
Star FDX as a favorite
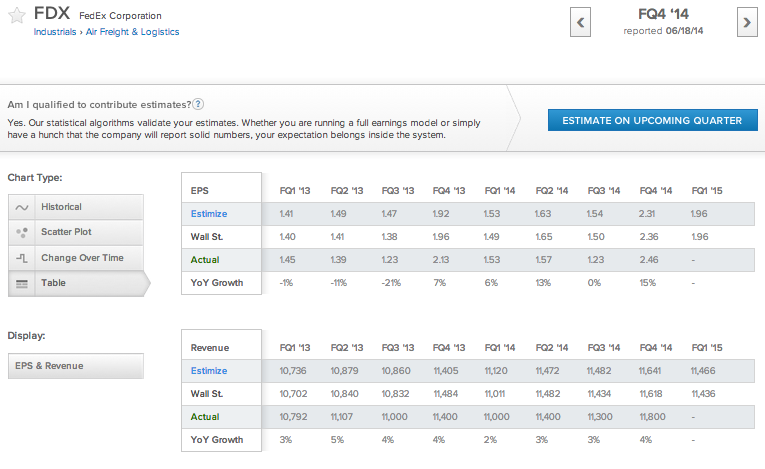tap(17, 16)
